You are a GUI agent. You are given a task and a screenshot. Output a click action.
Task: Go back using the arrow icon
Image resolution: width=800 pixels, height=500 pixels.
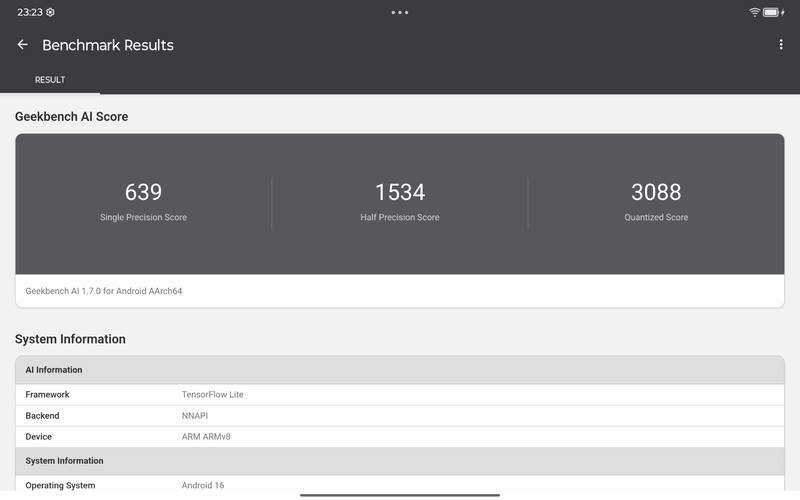22,45
